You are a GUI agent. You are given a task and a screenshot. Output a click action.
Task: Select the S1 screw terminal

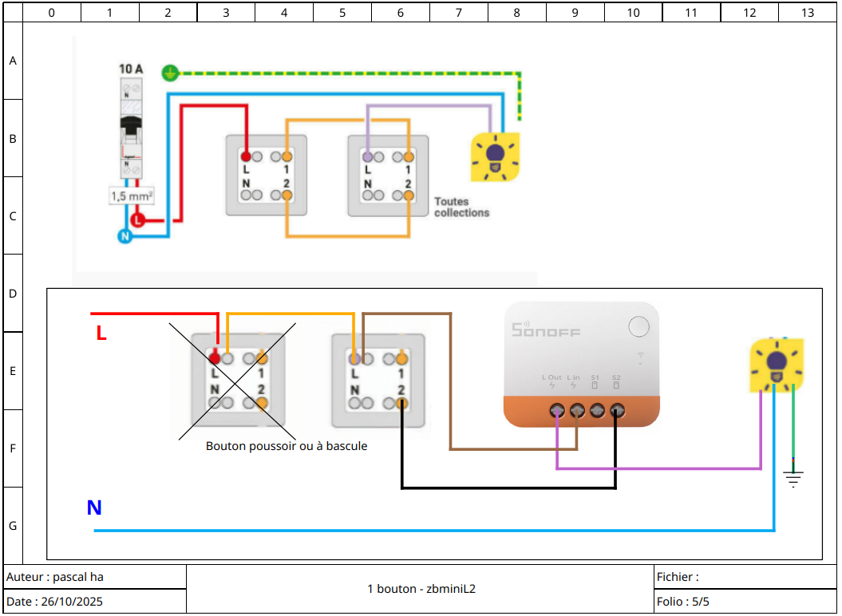pyautogui.click(x=597, y=411)
